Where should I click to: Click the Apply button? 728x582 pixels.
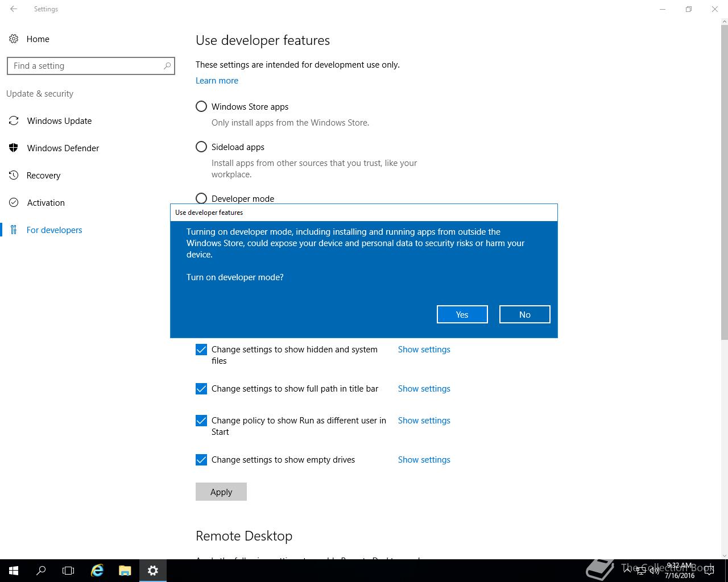coord(221,492)
